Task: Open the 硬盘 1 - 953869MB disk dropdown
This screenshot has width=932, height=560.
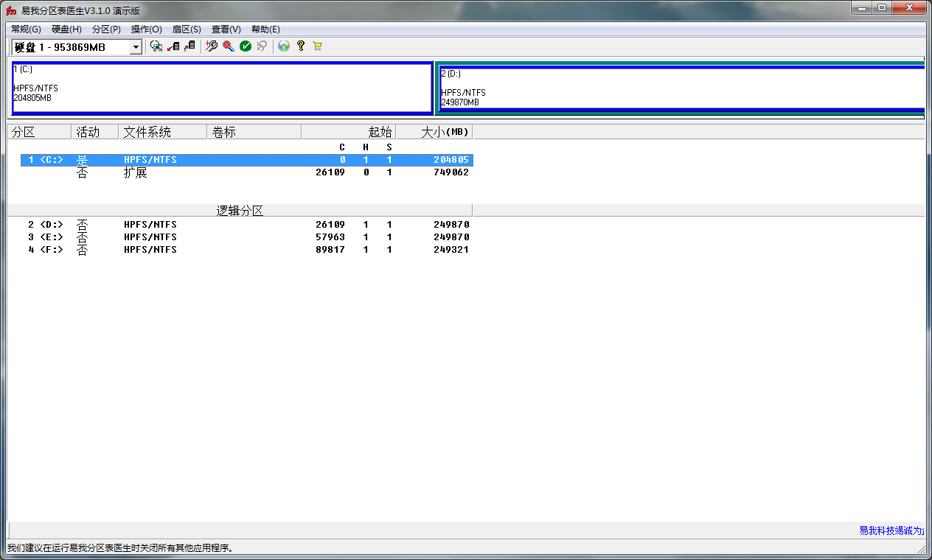Action: (x=136, y=47)
